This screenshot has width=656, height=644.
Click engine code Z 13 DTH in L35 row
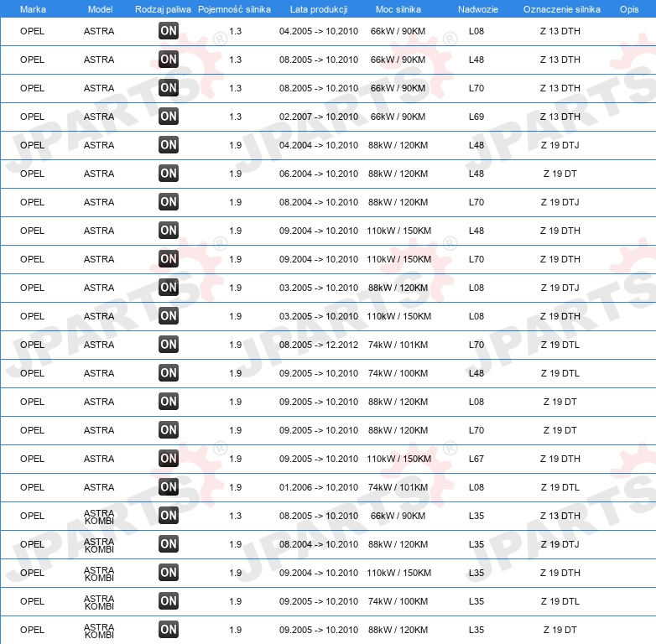(x=560, y=516)
